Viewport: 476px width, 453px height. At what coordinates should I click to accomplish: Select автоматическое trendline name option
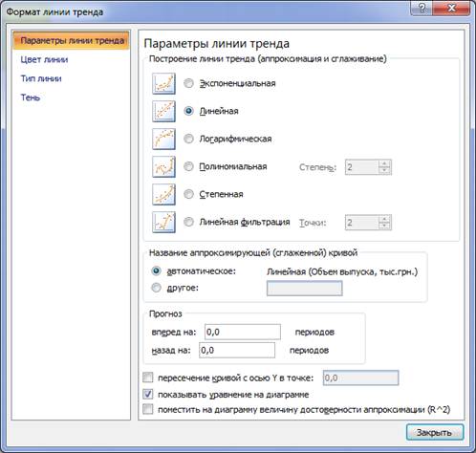(x=156, y=271)
